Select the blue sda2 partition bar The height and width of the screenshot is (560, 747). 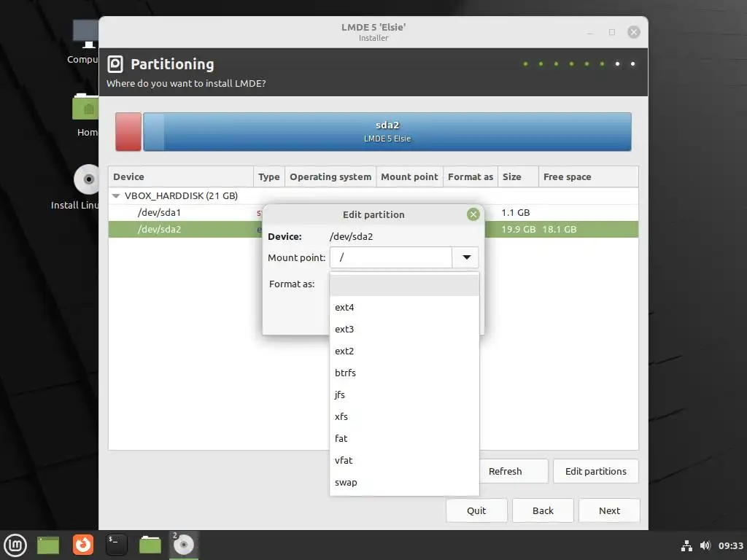[x=387, y=132]
